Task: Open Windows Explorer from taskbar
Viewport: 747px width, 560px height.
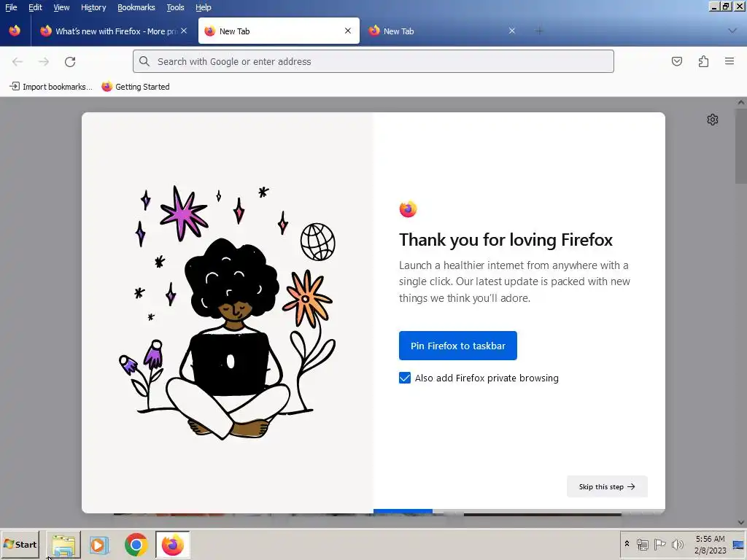Action: point(63,544)
